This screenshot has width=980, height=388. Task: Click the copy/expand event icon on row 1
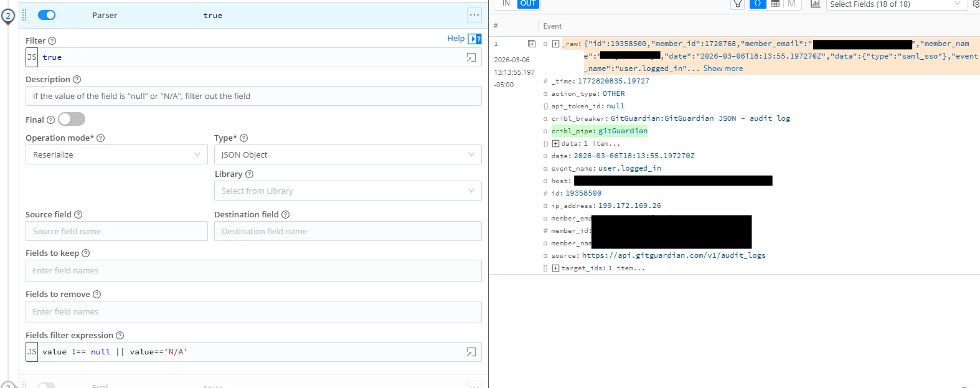pos(532,44)
